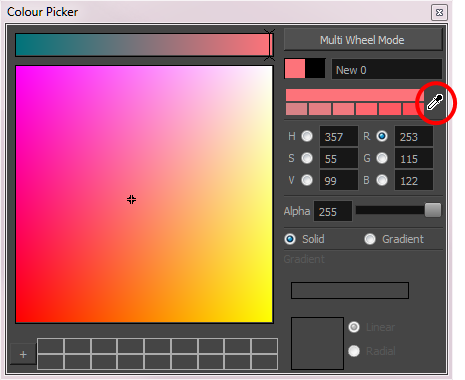Click the Alpha value field showing 255
Viewport: 465px width, 380px height.
(333, 211)
